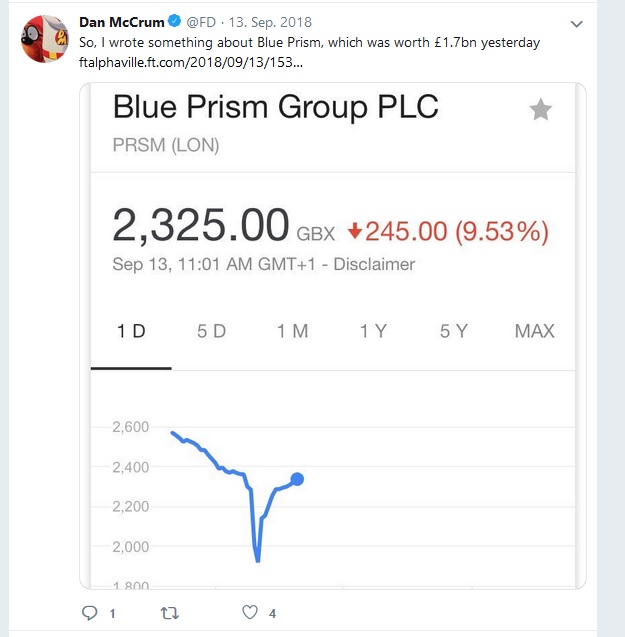This screenshot has height=637, width=625.
Task: Reply to the tweet via speech bubble icon
Action: [91, 612]
